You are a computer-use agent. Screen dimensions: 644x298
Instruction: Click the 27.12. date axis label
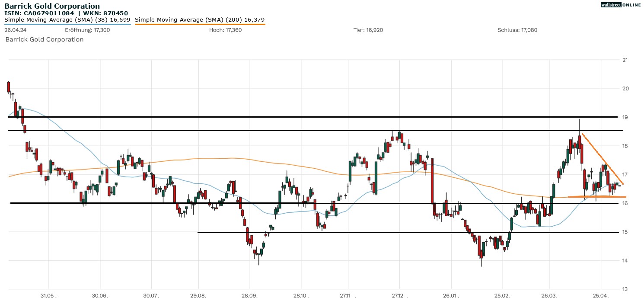399,295
